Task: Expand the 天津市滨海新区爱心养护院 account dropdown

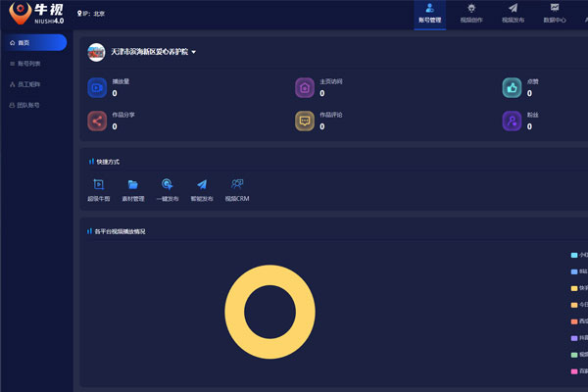Action: click(194, 52)
